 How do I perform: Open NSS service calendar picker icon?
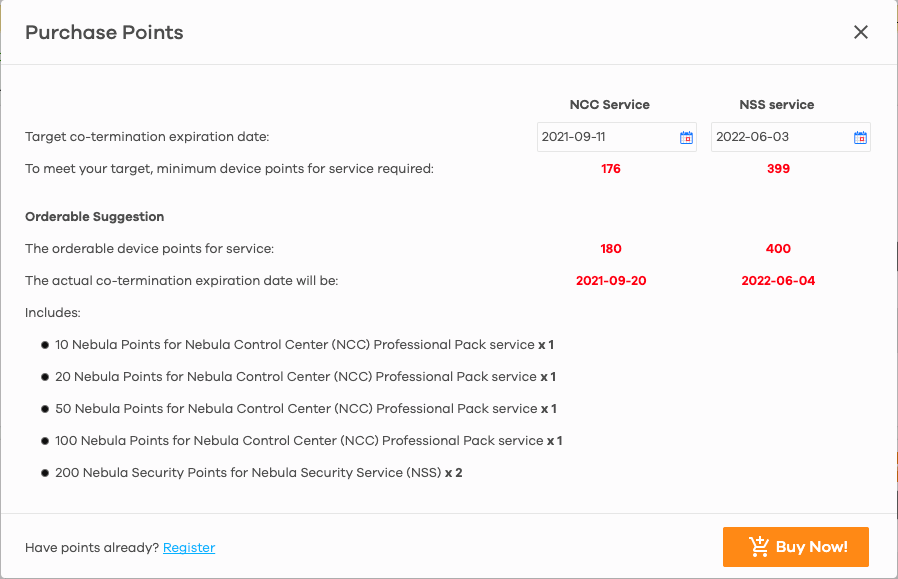tap(860, 137)
